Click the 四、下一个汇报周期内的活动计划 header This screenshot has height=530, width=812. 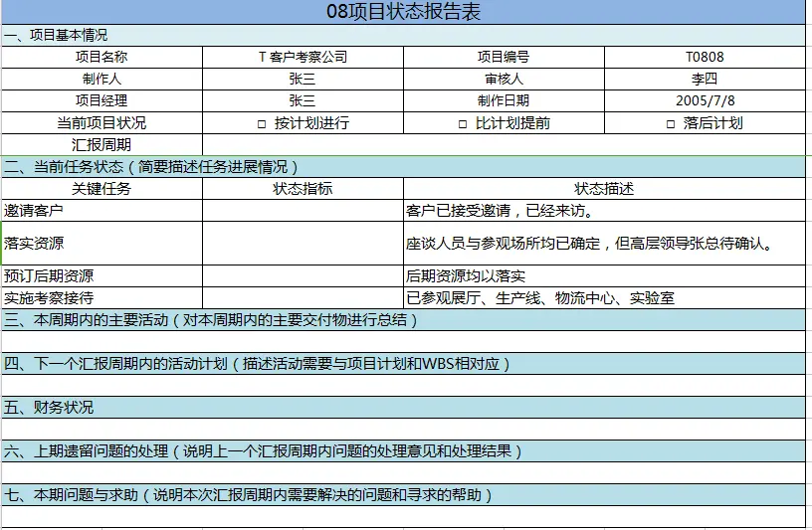pyautogui.click(x=403, y=363)
